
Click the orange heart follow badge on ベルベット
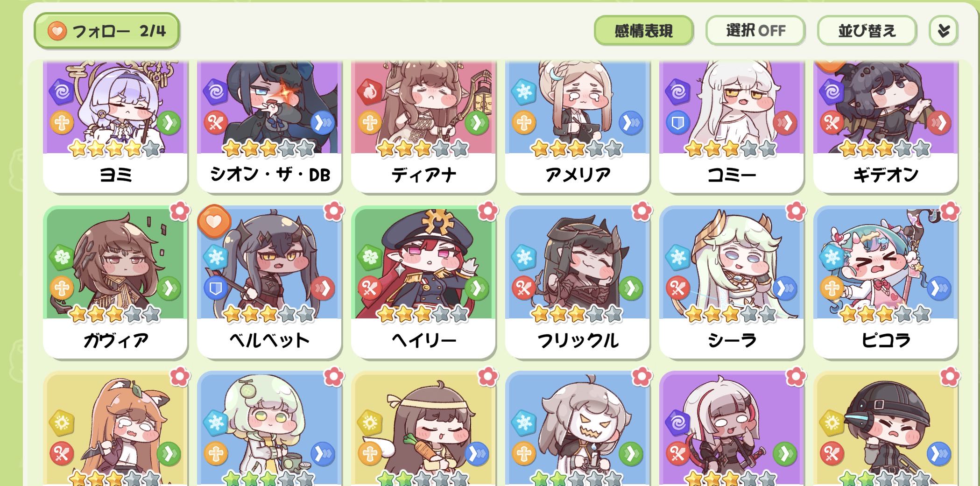coord(214,222)
